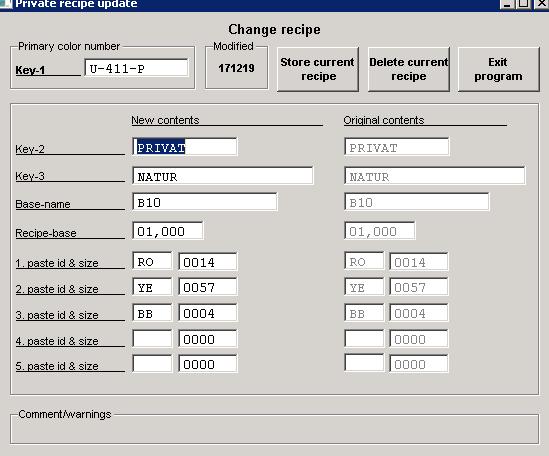Click the original 1. paste size 0014
549x456 pixels.
419,261
